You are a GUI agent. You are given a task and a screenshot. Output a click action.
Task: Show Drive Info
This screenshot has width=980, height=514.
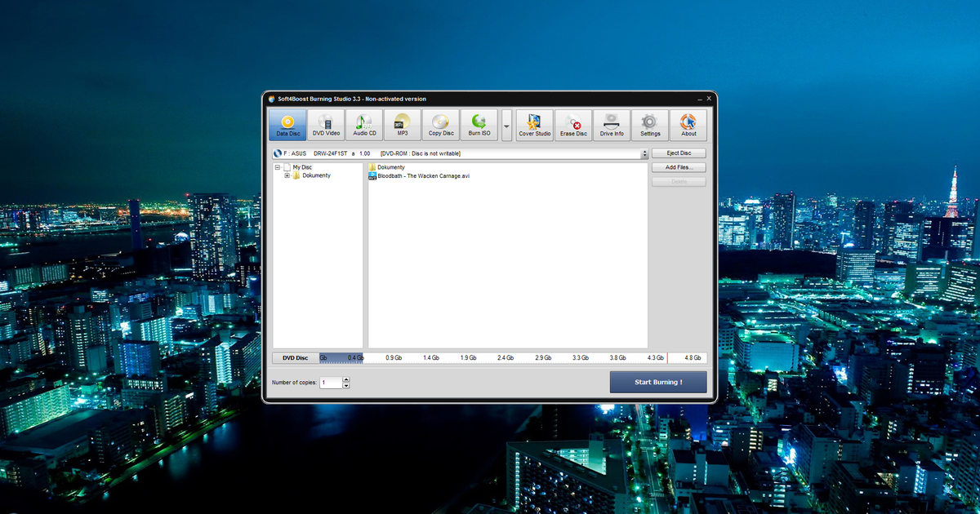tap(612, 126)
